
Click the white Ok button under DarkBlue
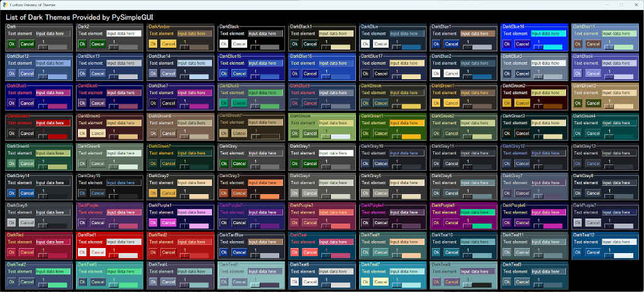point(365,44)
